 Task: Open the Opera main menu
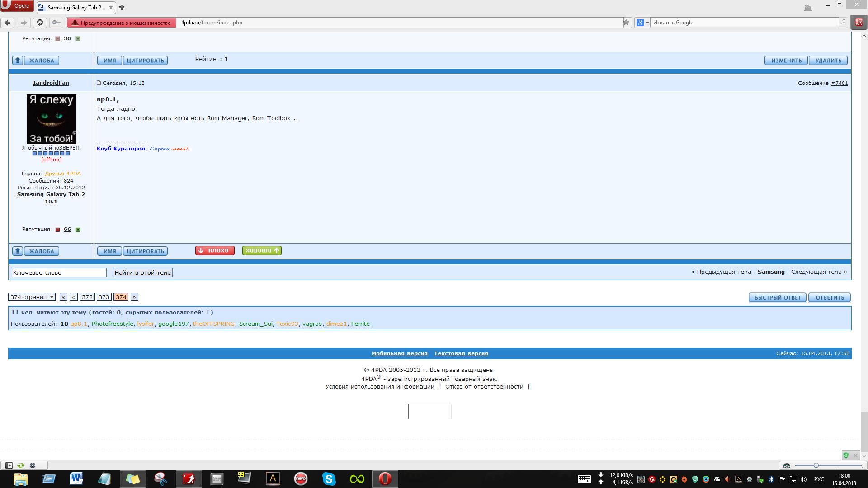click(x=17, y=6)
